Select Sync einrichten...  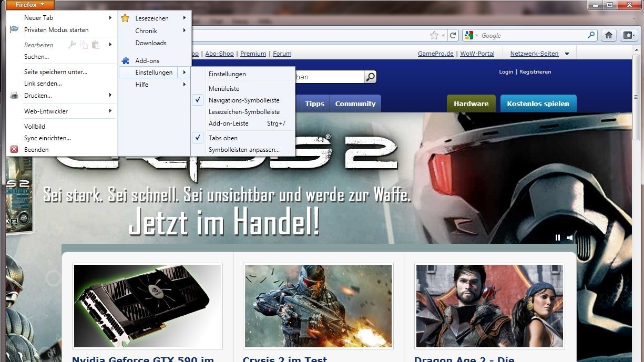[x=47, y=138]
